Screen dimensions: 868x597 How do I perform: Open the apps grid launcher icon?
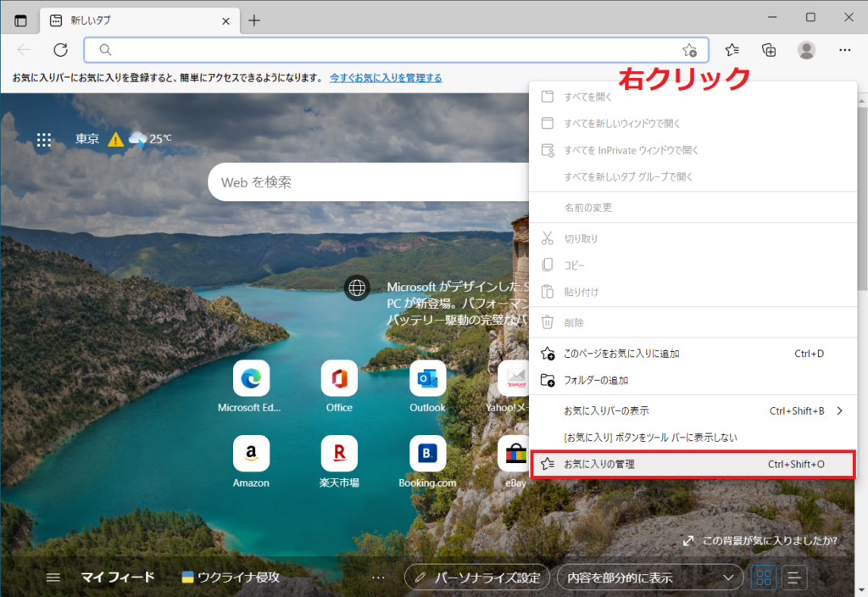44,140
